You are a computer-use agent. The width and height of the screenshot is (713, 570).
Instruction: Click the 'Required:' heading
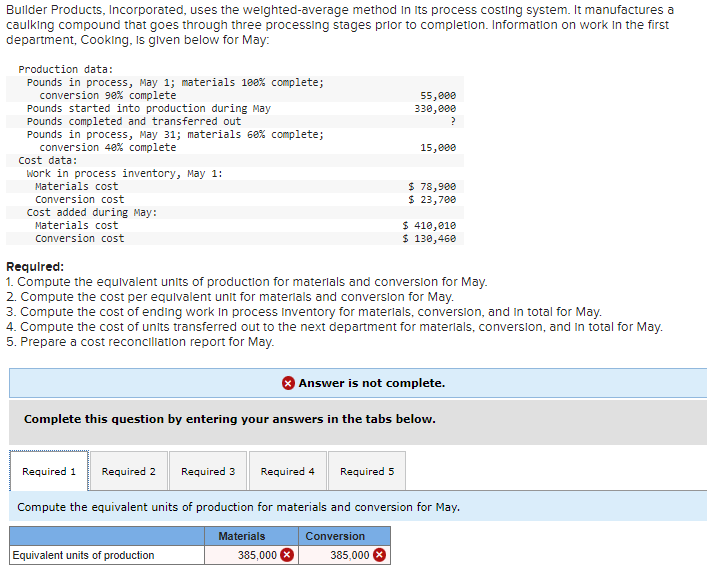click(x=35, y=266)
